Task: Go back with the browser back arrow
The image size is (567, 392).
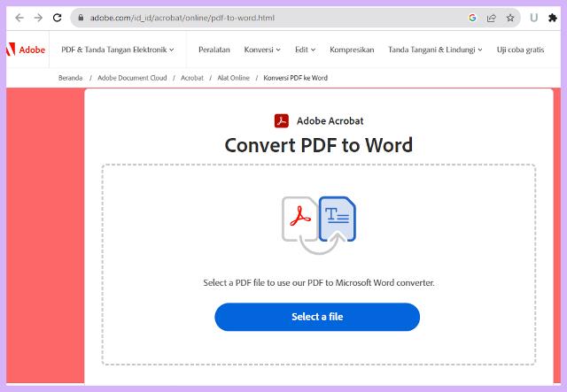Action: [x=19, y=18]
